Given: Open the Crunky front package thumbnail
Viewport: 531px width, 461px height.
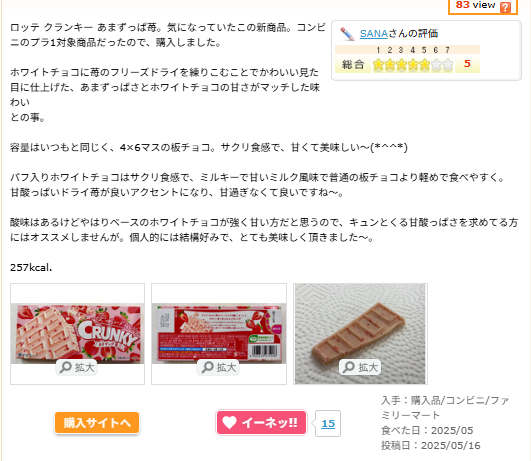Looking at the screenshot, I should (x=78, y=333).
